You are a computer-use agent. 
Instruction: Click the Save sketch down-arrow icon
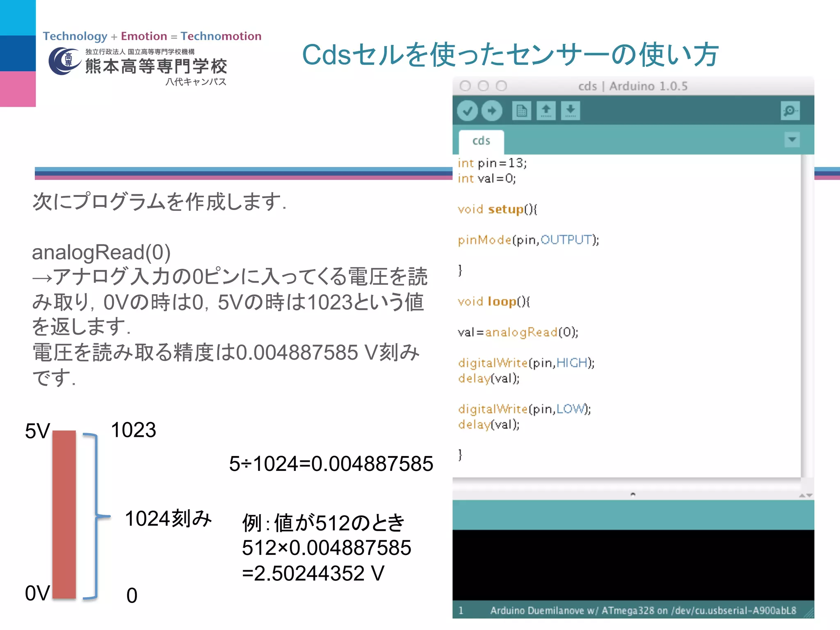(571, 111)
